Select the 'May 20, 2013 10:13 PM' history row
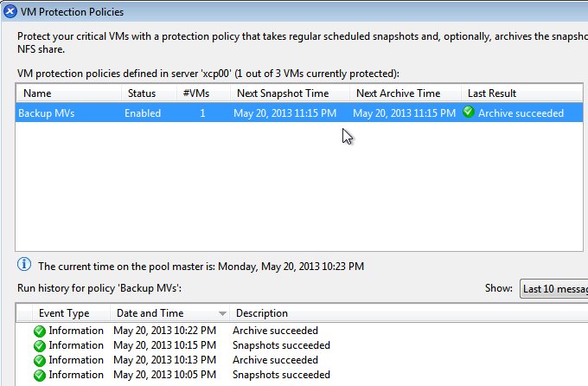 tap(302, 360)
